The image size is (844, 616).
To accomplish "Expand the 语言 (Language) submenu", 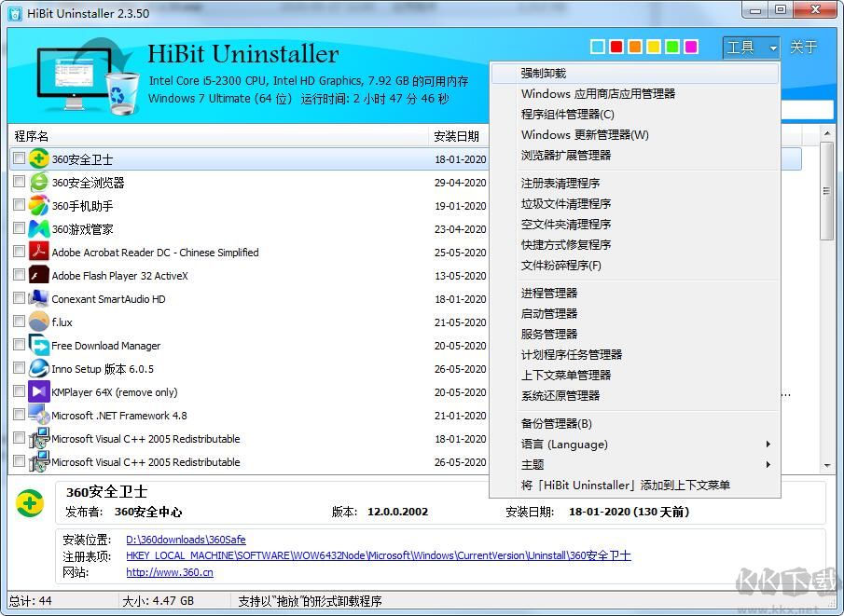I will click(636, 444).
